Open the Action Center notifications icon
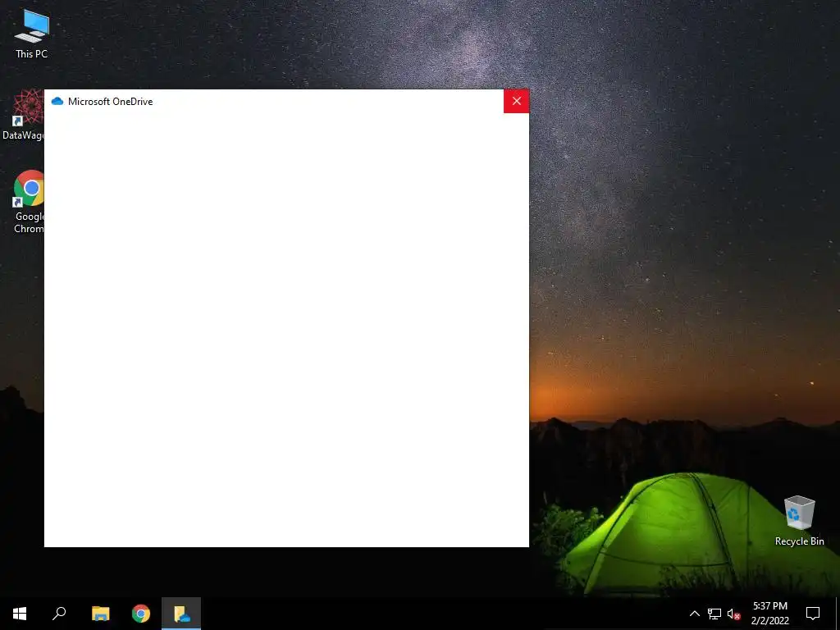The width and height of the screenshot is (840, 630). coord(813,614)
